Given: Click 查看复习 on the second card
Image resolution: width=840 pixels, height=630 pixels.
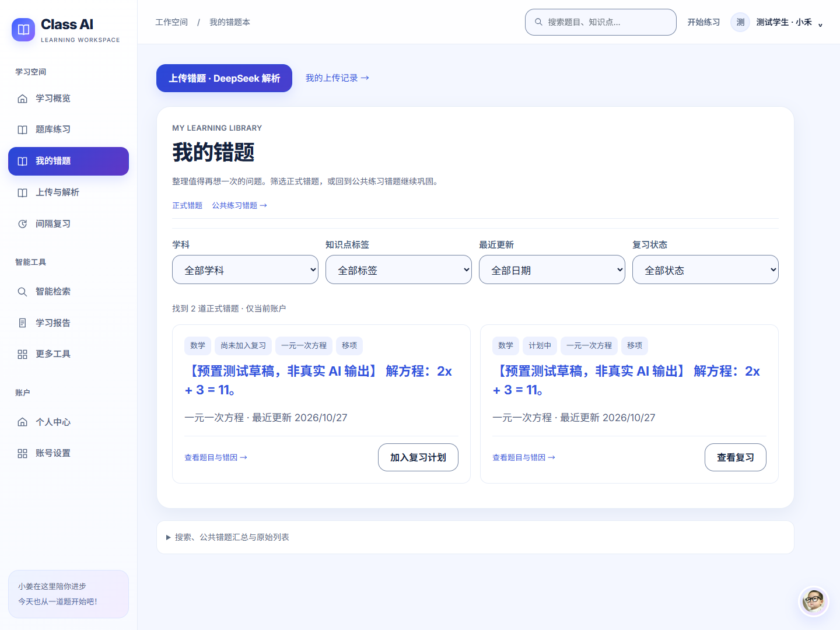Looking at the screenshot, I should tap(736, 457).
